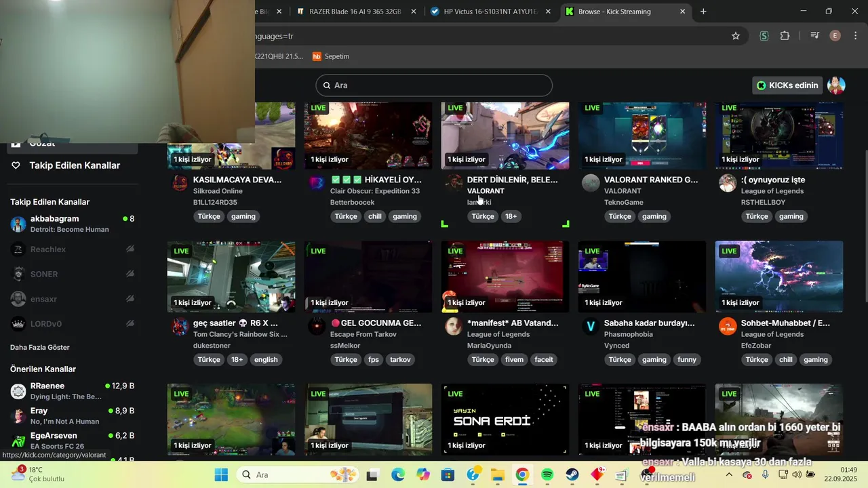
Task: Click the chill tag under Betterboocek
Action: tap(374, 216)
